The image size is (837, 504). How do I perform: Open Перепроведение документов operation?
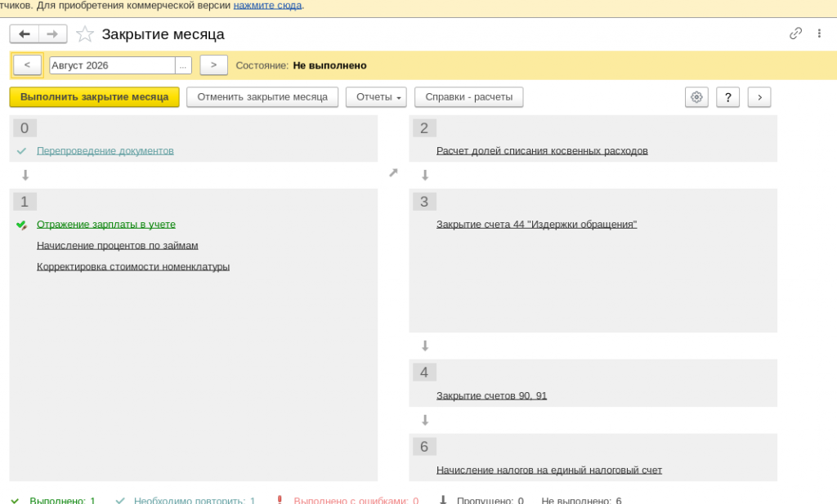coord(105,151)
